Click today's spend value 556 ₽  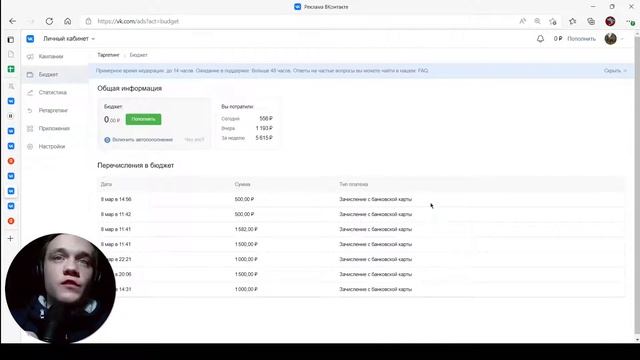(x=266, y=118)
